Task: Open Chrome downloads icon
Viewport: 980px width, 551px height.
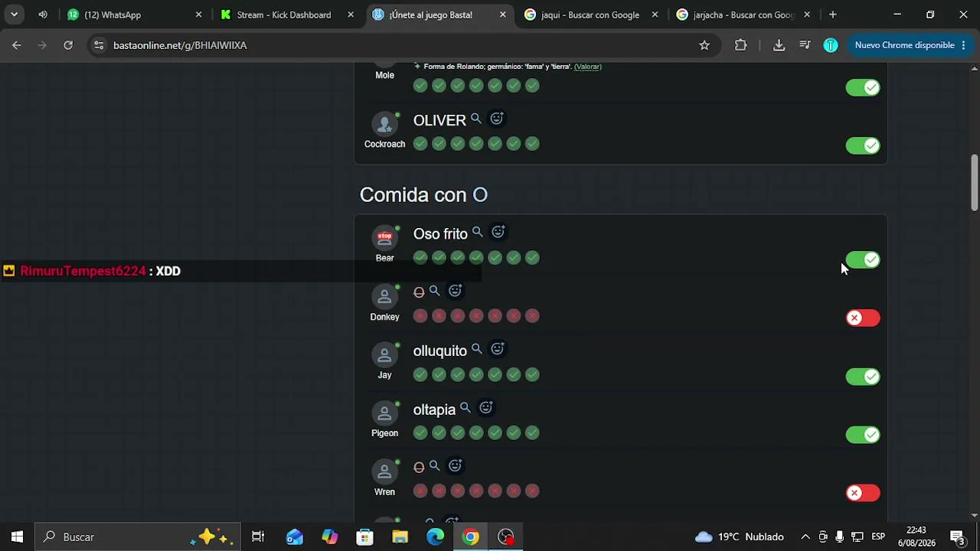Action: [x=779, y=45]
